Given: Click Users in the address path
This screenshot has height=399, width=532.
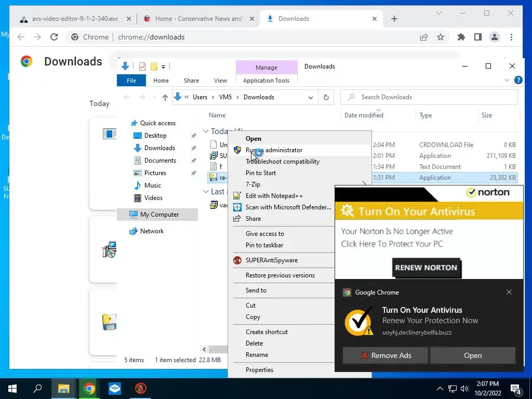Looking at the screenshot, I should point(200,97).
